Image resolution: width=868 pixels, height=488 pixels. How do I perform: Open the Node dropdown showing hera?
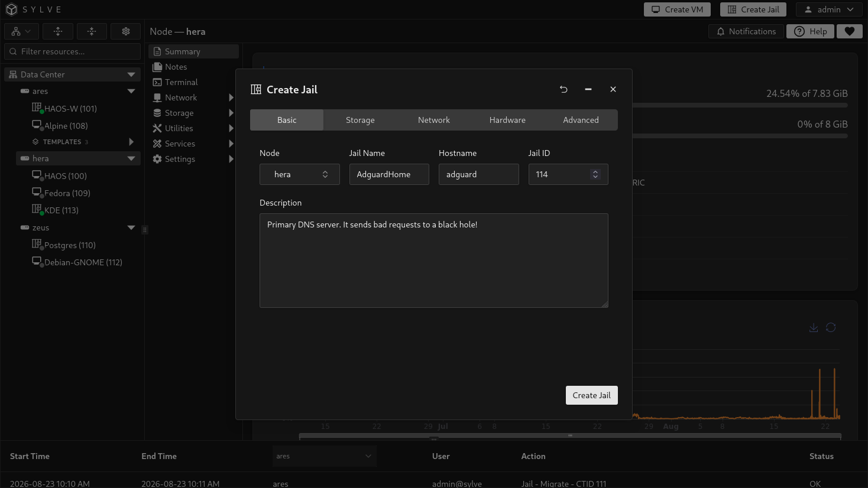[x=300, y=174]
